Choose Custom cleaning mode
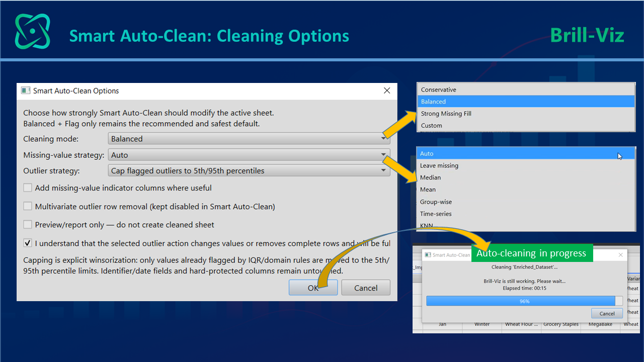Viewport: 644px width, 362px height. [526, 126]
